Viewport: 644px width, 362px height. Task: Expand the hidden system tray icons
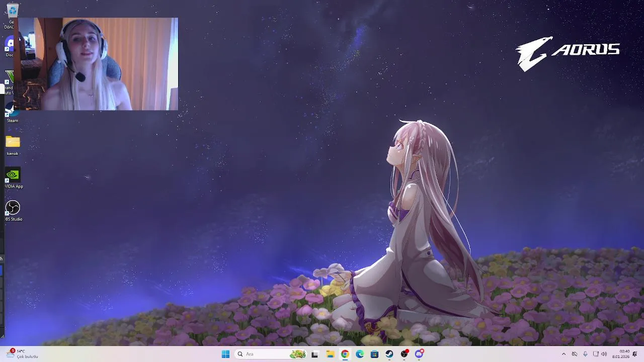(563, 354)
